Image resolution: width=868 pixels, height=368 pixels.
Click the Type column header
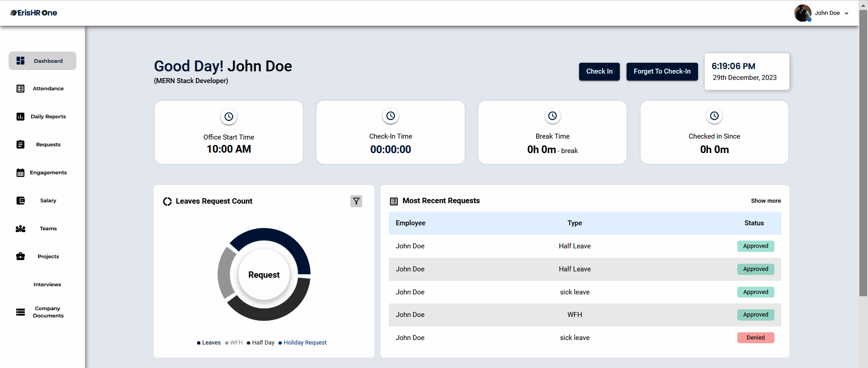coord(575,223)
